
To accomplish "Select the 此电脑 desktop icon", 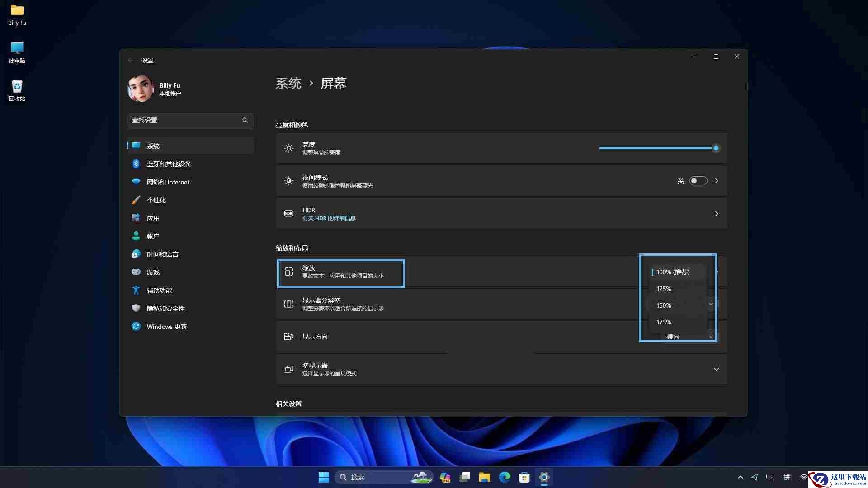I will (x=17, y=52).
